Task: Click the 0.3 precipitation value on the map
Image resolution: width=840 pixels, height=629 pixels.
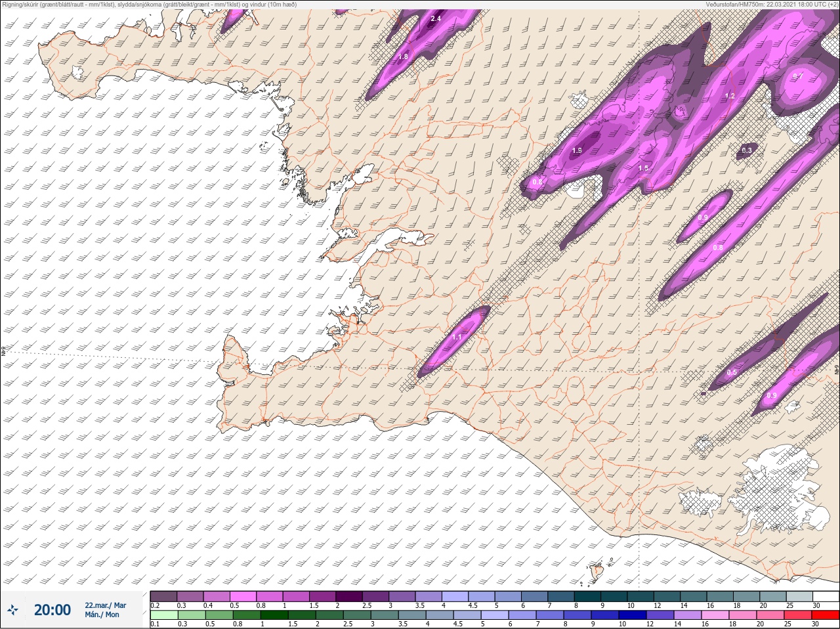Action: coord(747,151)
